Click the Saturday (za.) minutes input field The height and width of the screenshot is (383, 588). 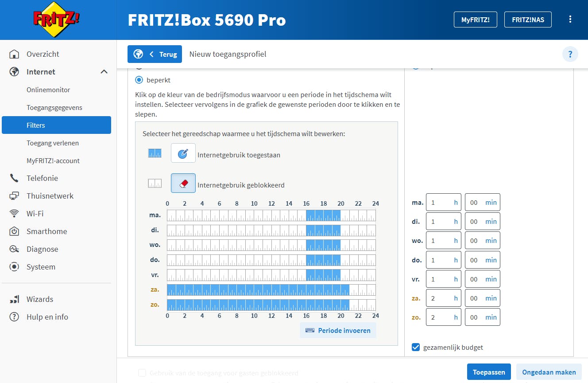click(483, 298)
